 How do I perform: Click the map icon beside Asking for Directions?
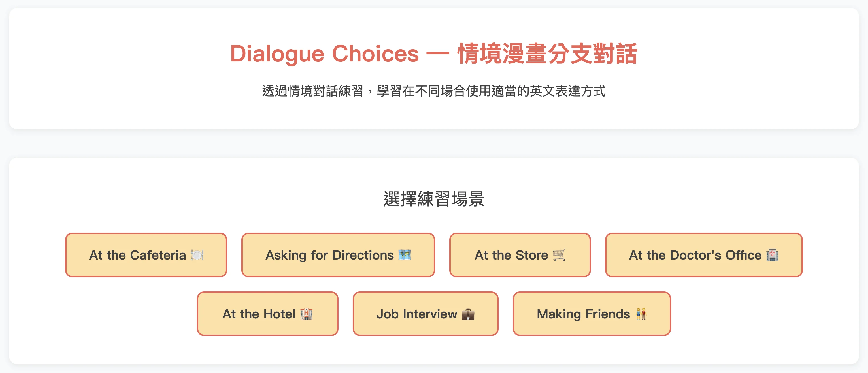[x=404, y=255]
